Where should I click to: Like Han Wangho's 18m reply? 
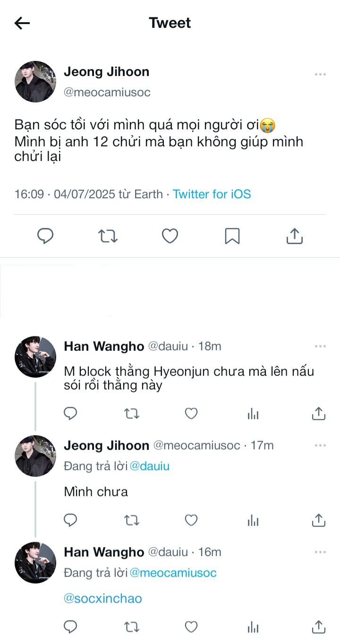pyautogui.click(x=191, y=414)
